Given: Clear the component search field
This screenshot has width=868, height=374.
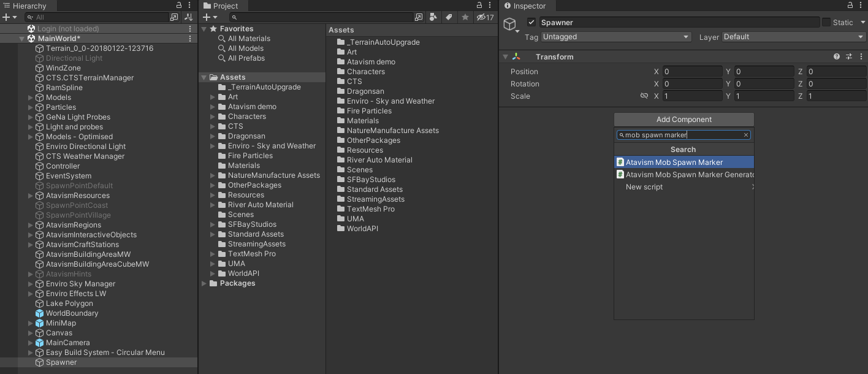Looking at the screenshot, I should coord(746,135).
